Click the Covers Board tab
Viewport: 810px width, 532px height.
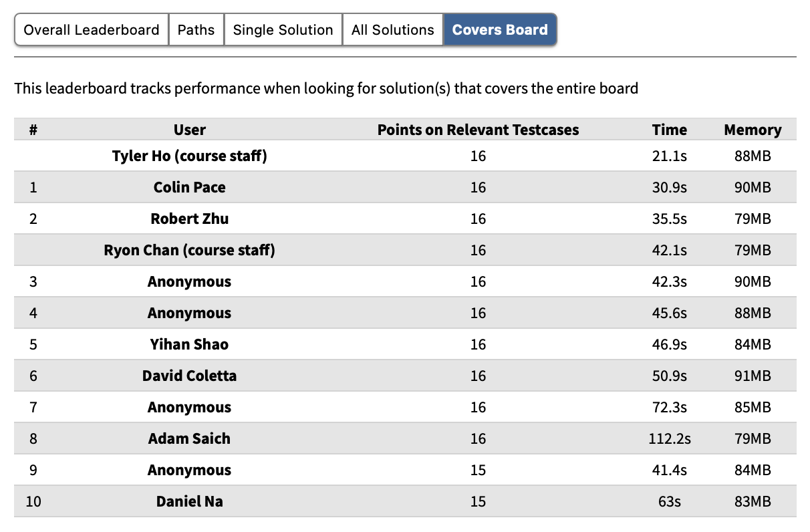[x=500, y=30]
